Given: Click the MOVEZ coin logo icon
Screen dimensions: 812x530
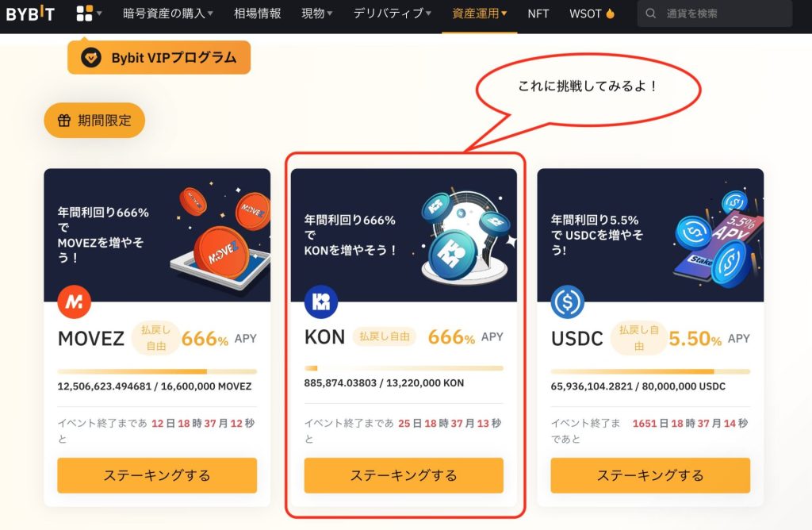Looking at the screenshot, I should pos(74,301).
